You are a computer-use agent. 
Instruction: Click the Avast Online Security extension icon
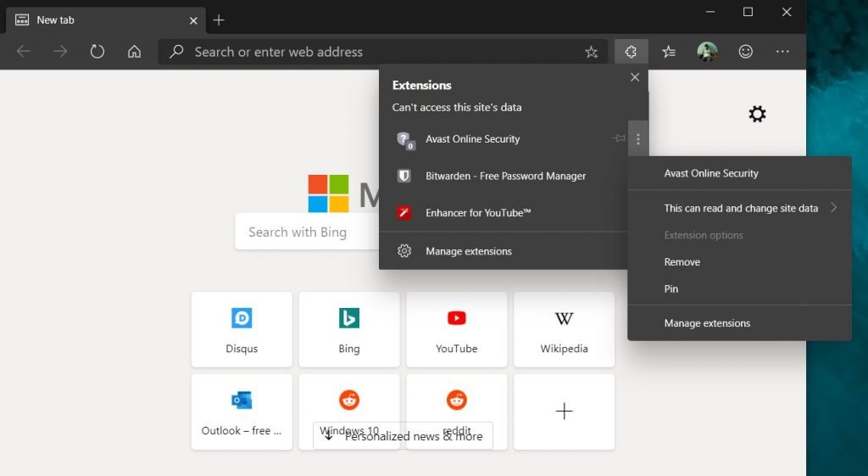(405, 140)
